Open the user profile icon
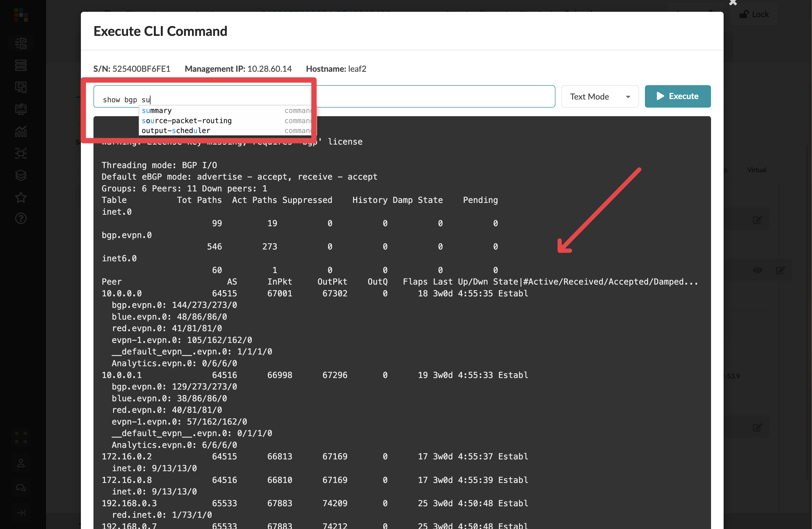Image resolution: width=812 pixels, height=529 pixels. pyautogui.click(x=20, y=463)
